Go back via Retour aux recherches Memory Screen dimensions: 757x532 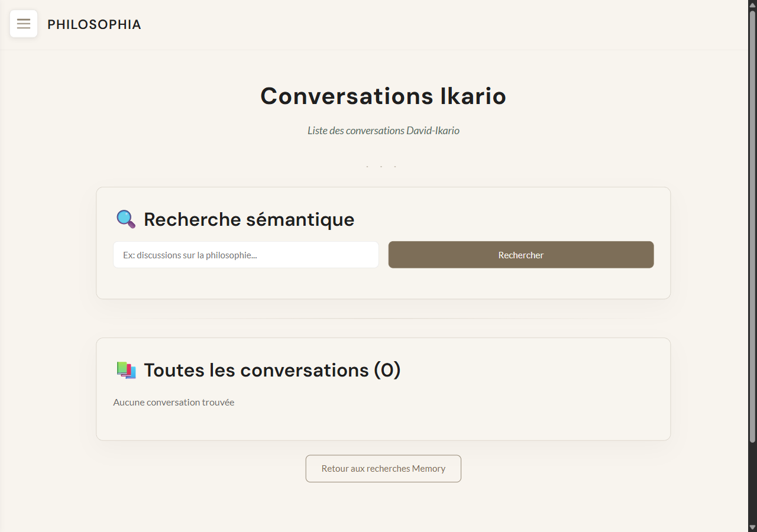tap(383, 468)
